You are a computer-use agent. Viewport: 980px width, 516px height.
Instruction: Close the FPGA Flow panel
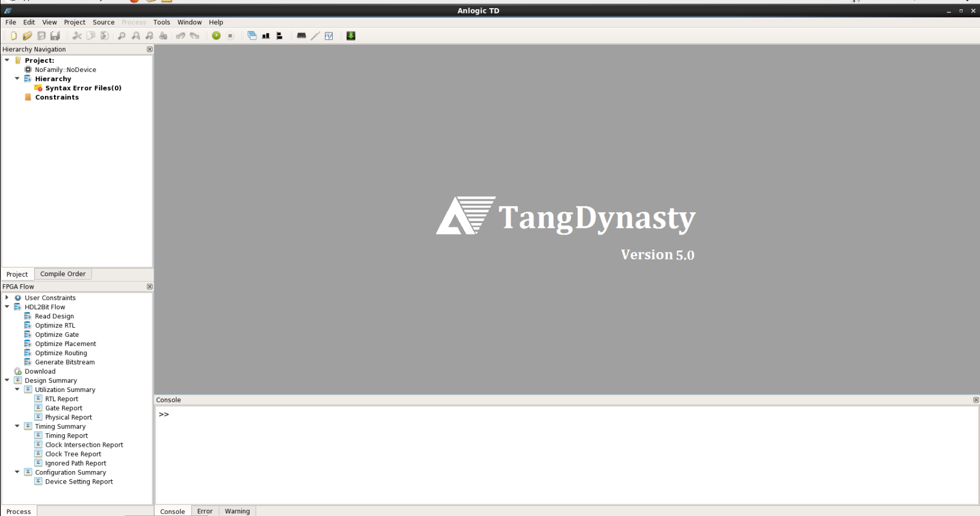pos(150,286)
